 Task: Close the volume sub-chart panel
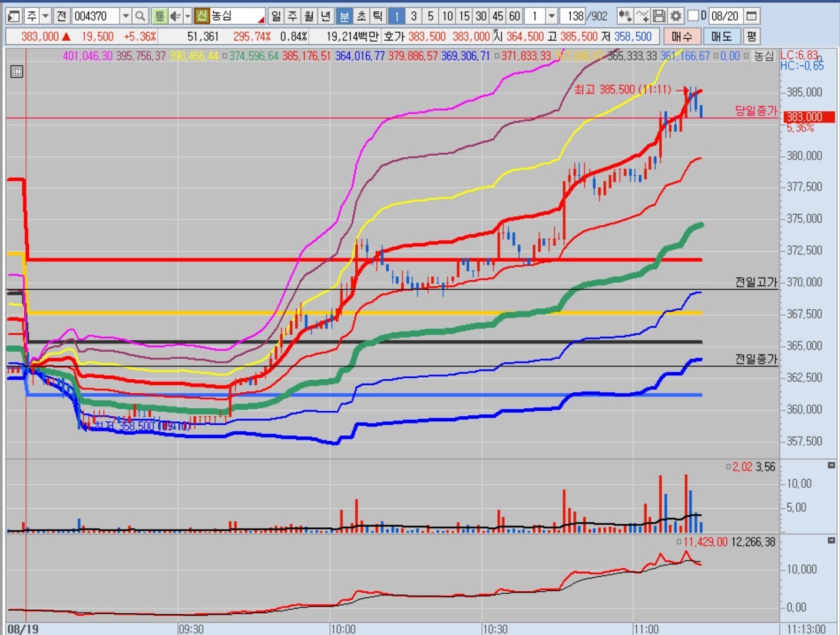point(831,465)
